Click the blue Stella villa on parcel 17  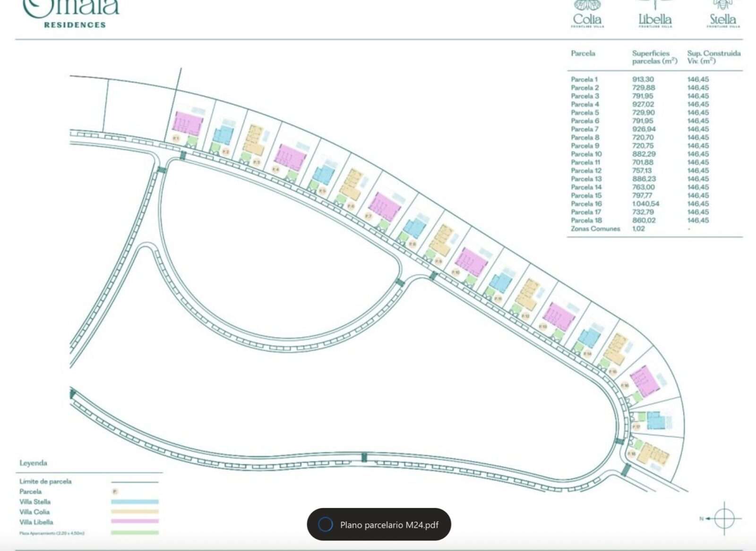point(655,420)
